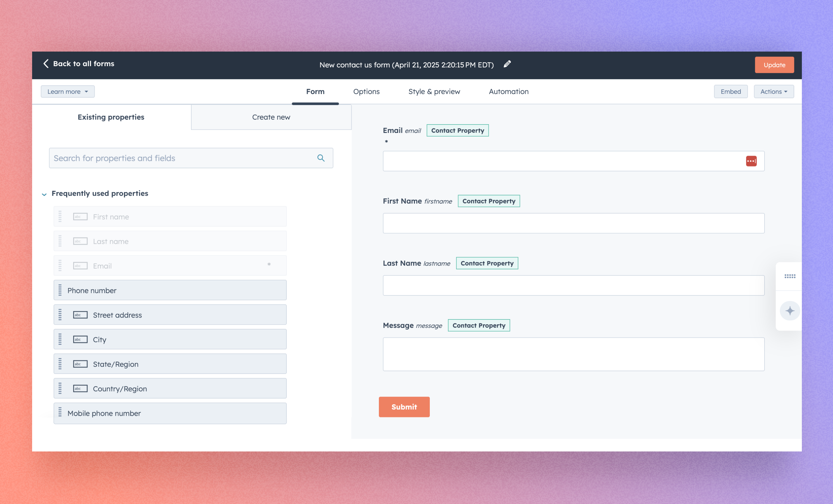Click the sparkle AI assistant icon
Viewport: 833px width, 504px height.
click(x=790, y=311)
